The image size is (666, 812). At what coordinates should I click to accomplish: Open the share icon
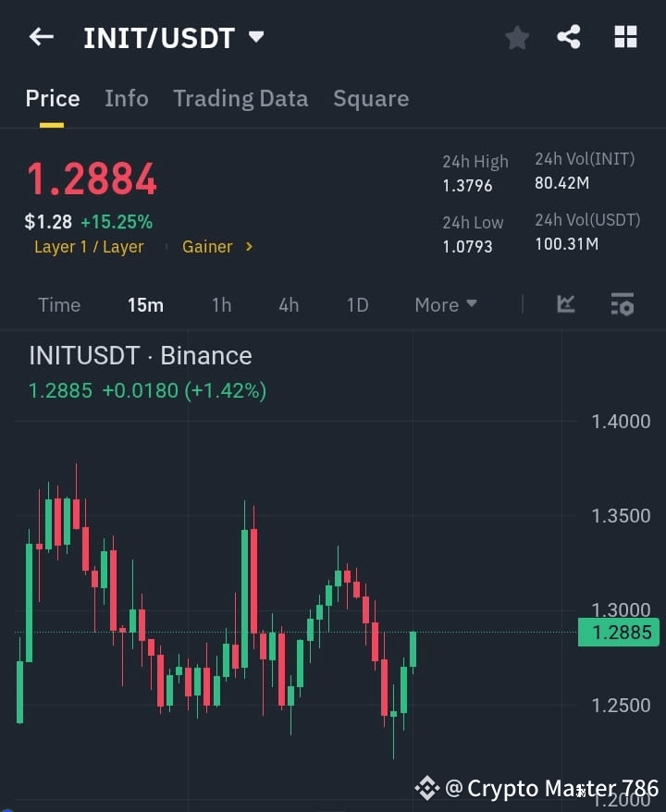[x=570, y=37]
